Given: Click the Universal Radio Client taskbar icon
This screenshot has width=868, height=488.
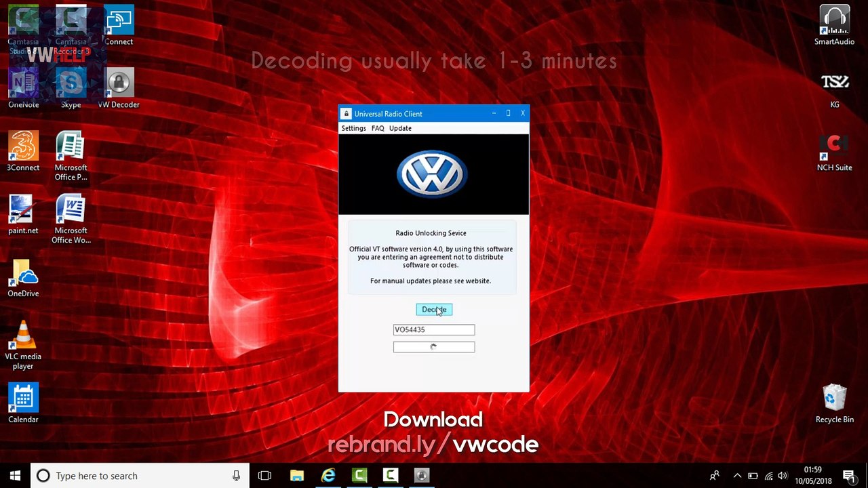Looking at the screenshot, I should click(x=422, y=476).
